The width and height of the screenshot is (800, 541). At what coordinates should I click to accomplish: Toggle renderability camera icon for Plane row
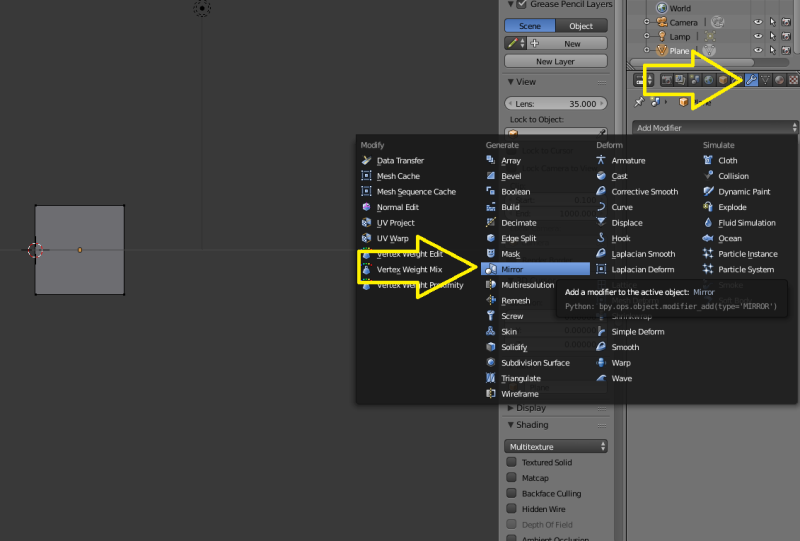786,50
